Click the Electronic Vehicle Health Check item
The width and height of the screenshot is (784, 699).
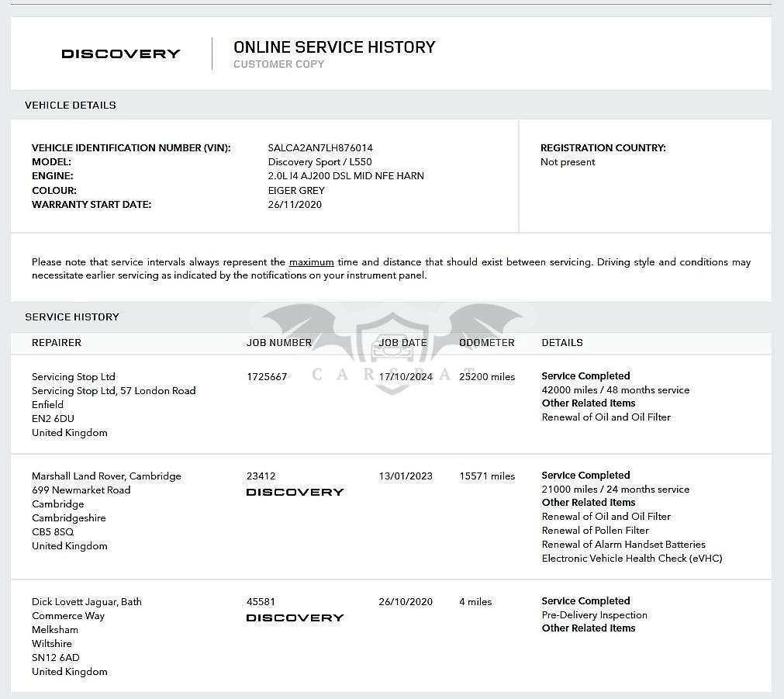pos(632,558)
